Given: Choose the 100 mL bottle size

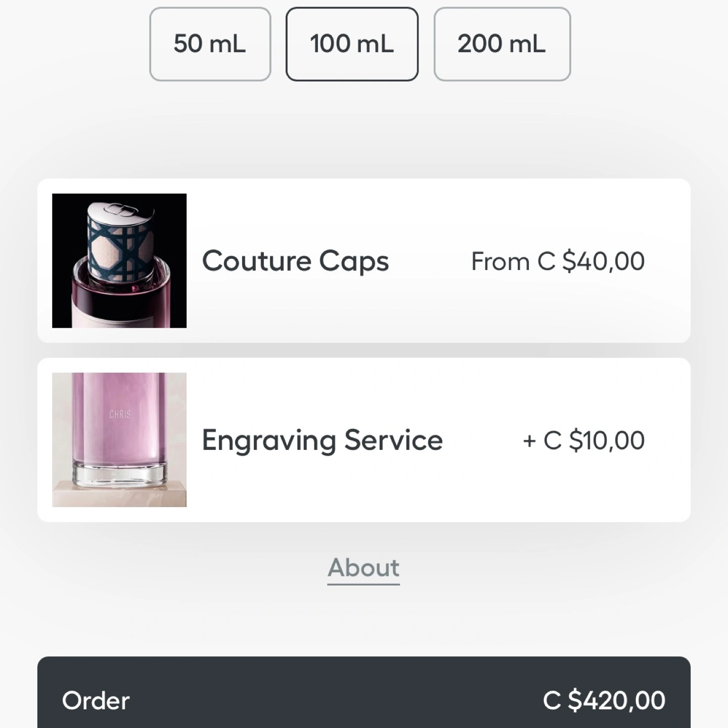Looking at the screenshot, I should coord(352,44).
